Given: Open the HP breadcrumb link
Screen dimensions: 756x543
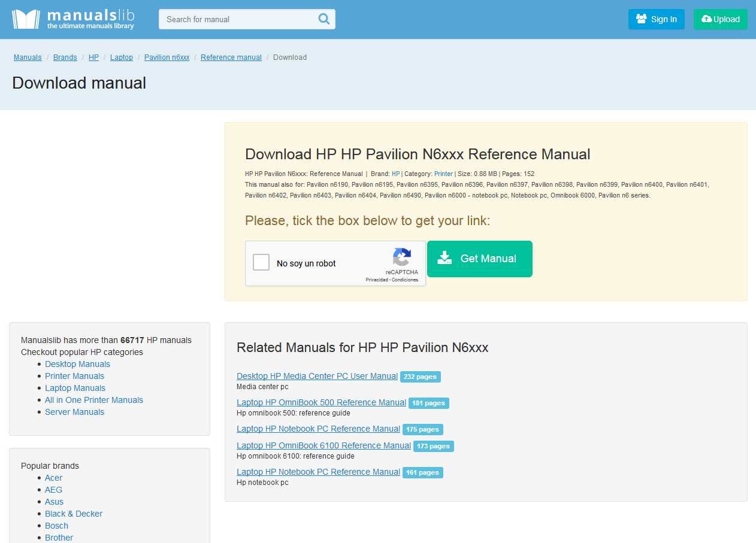Looking at the screenshot, I should [93, 57].
